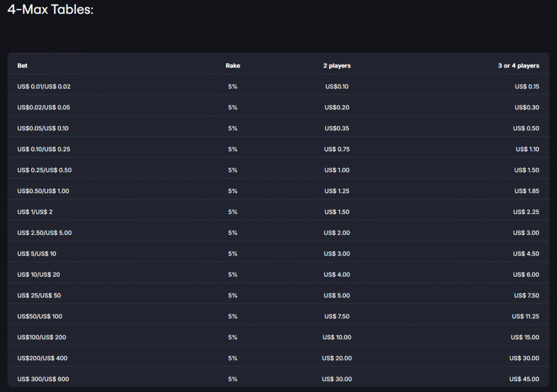Click the US$ 11.25 cap value

(525, 316)
